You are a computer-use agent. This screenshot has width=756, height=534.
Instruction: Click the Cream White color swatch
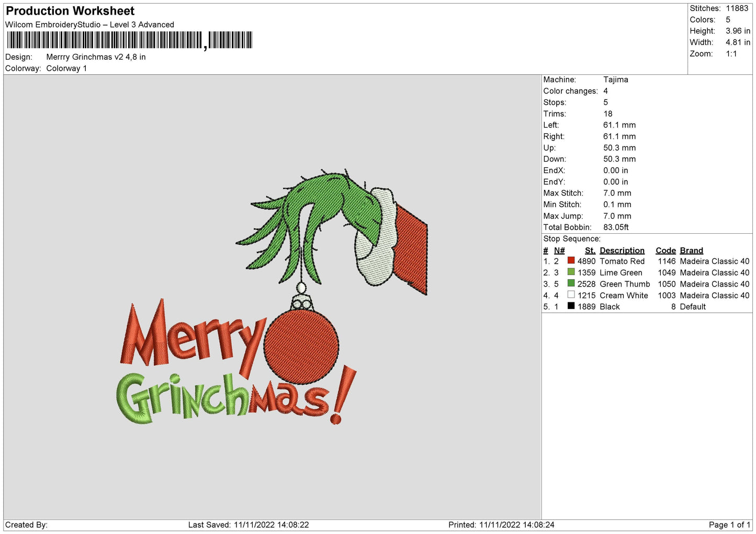(x=571, y=294)
